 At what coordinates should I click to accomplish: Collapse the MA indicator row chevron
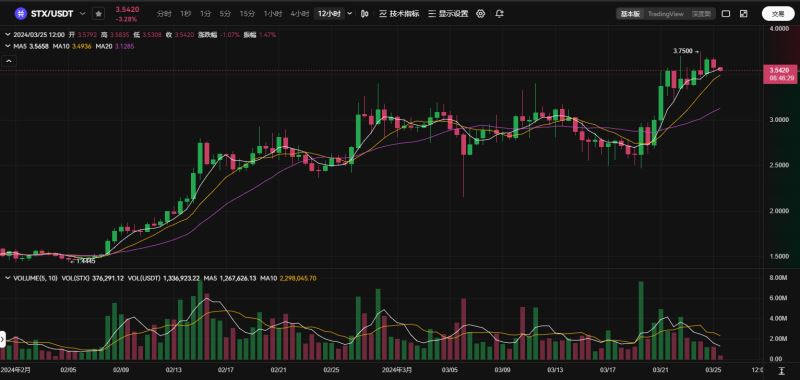[x=7, y=46]
